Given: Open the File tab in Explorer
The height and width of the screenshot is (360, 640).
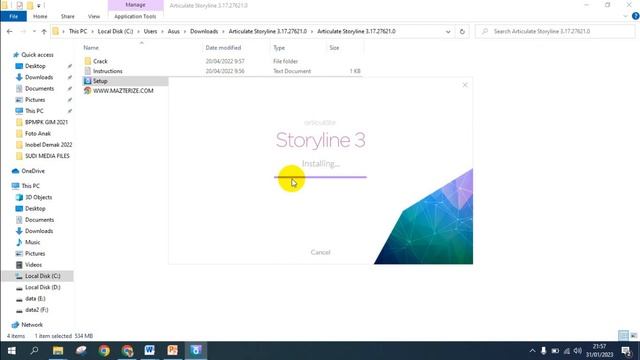Looking at the screenshot, I should coord(13,16).
